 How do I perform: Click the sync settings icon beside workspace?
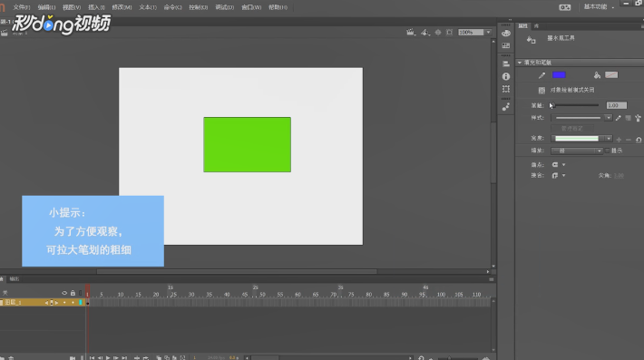click(565, 7)
